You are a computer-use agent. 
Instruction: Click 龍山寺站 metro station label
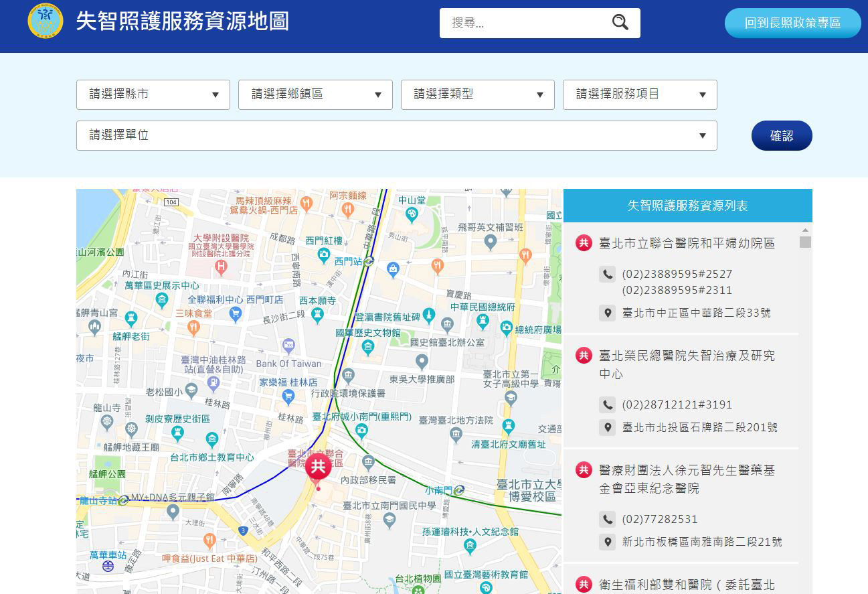coord(98,500)
